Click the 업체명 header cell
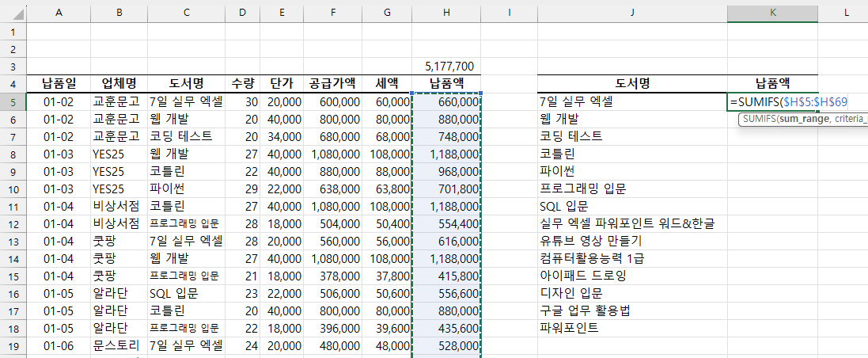 pyautogui.click(x=119, y=84)
